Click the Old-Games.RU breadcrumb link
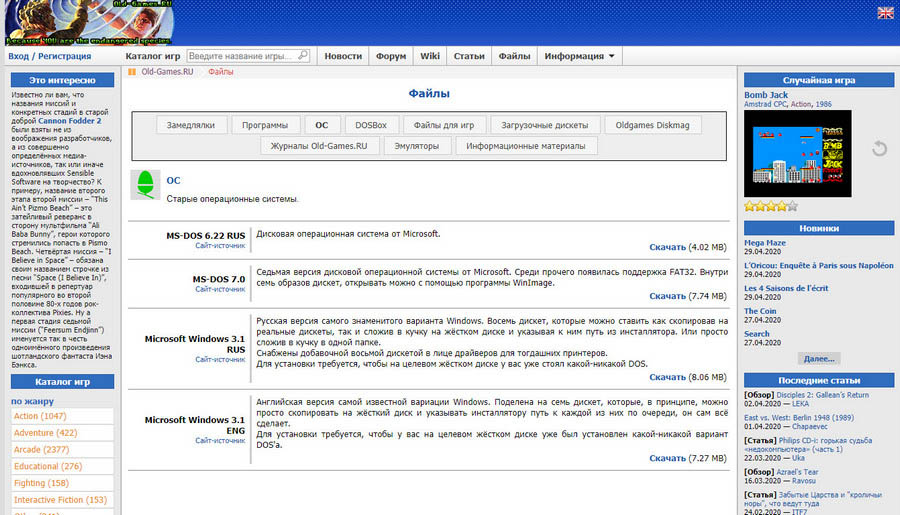 [167, 72]
